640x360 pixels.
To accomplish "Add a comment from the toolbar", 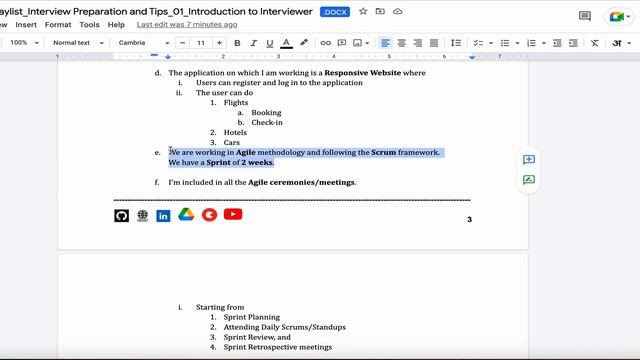I will (342, 43).
